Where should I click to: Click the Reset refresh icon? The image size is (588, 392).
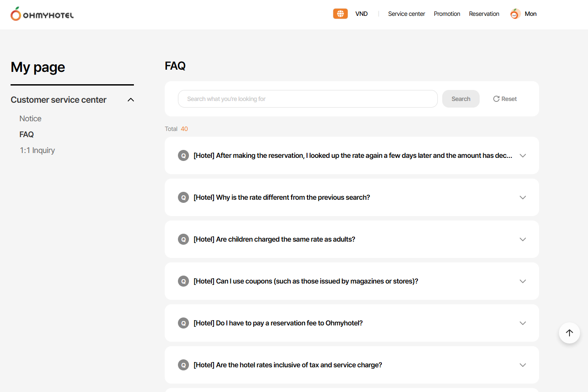[496, 99]
